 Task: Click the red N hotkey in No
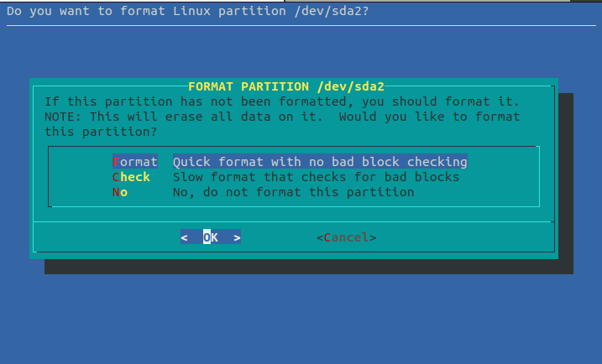click(x=116, y=192)
